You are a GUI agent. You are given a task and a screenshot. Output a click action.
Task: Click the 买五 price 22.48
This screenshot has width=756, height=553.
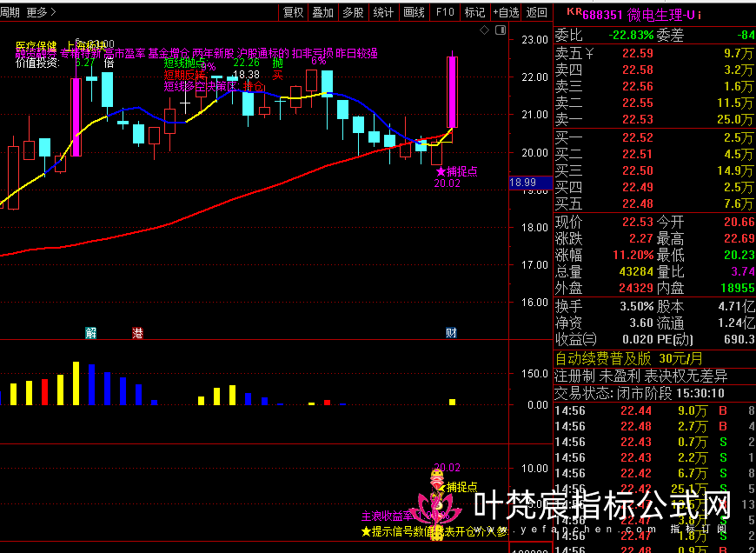point(638,203)
